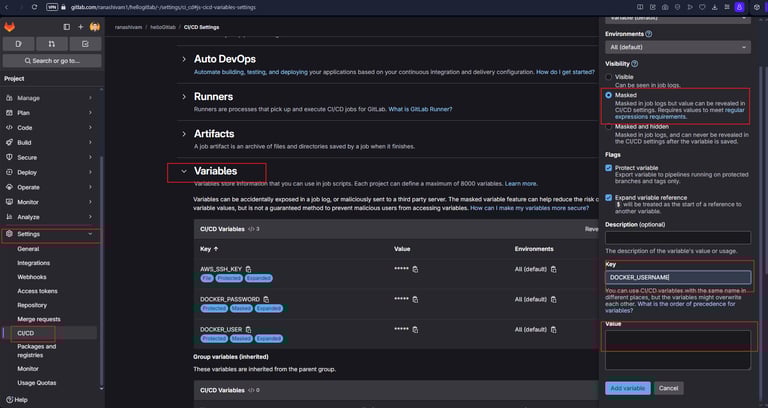Focus the Key input with DOCKER_USERNAME
This screenshot has height=408, width=768.
(x=678, y=277)
